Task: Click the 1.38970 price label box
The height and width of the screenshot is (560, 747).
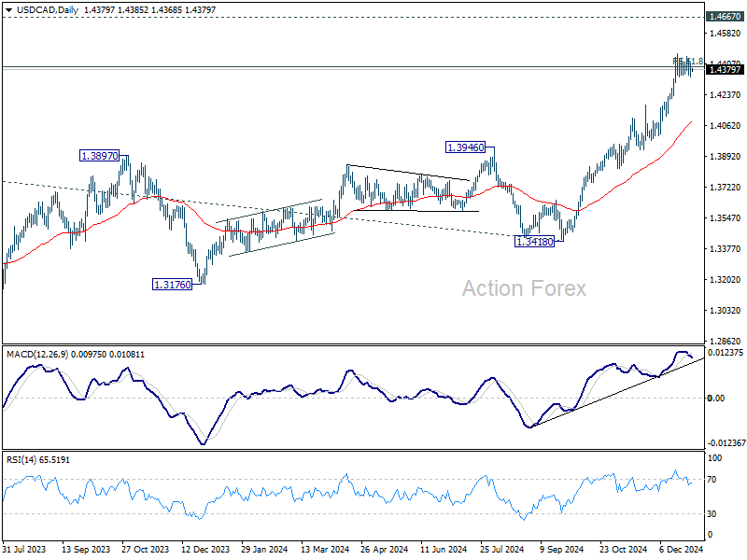Action: tap(99, 156)
